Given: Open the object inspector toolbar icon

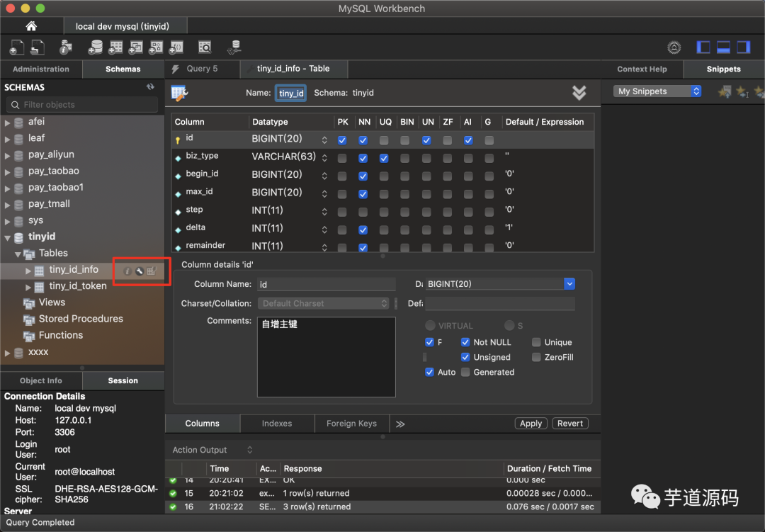Looking at the screenshot, I should click(x=65, y=47).
